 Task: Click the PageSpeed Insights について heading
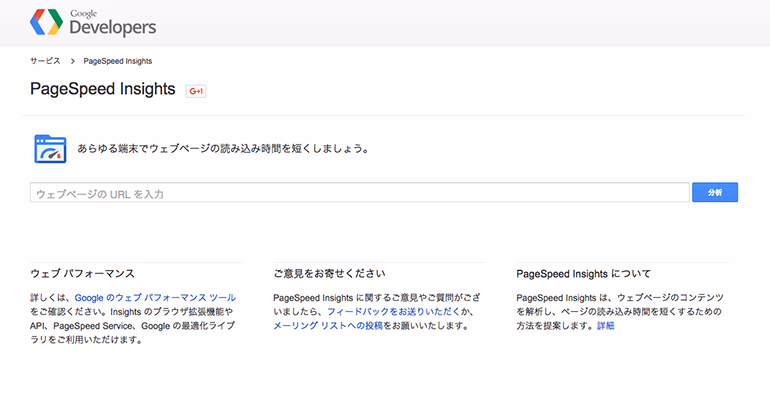(x=583, y=274)
